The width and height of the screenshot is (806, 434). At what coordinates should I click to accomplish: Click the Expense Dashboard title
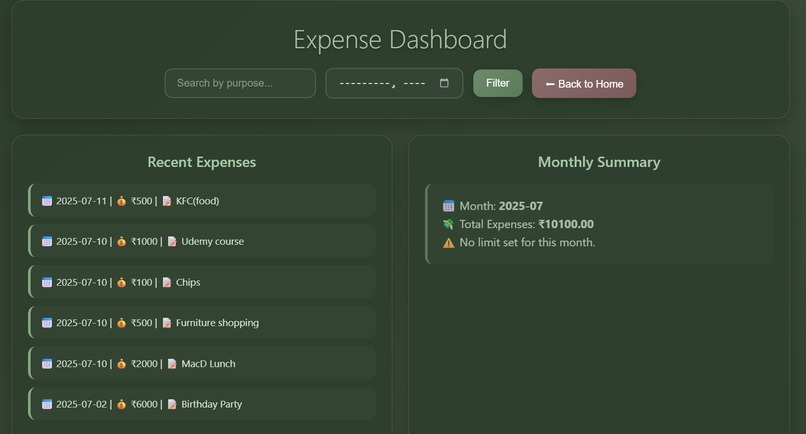coord(400,40)
